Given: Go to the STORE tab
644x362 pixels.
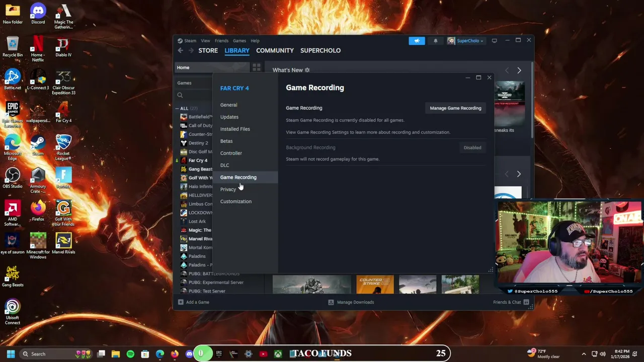Looking at the screenshot, I should (208, 50).
